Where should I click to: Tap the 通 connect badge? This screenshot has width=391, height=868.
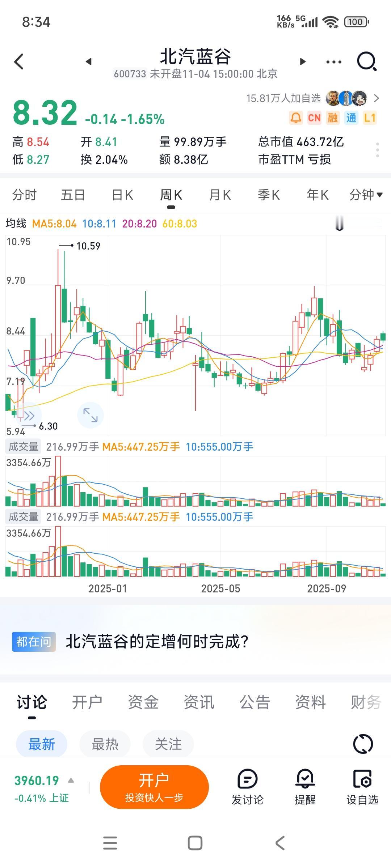(351, 118)
